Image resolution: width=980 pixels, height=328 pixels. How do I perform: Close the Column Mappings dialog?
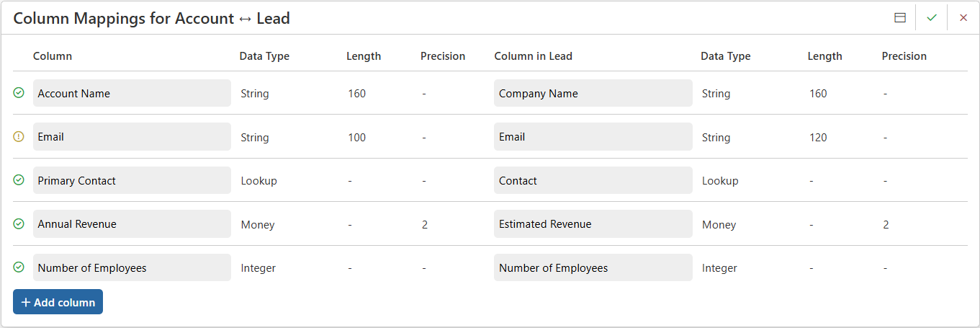(x=963, y=18)
